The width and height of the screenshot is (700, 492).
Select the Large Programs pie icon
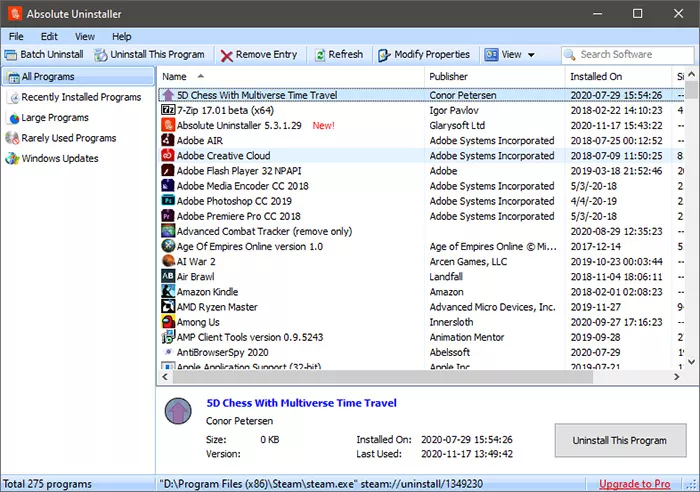click(x=14, y=118)
